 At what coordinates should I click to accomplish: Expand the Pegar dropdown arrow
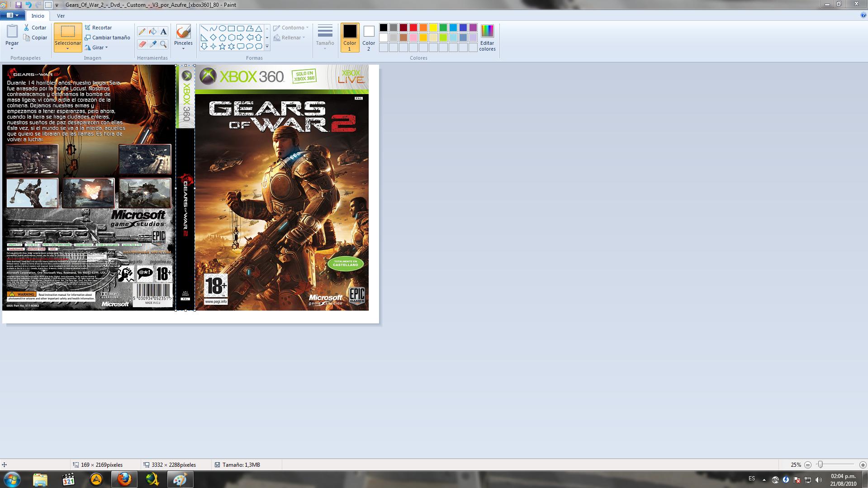(12, 48)
